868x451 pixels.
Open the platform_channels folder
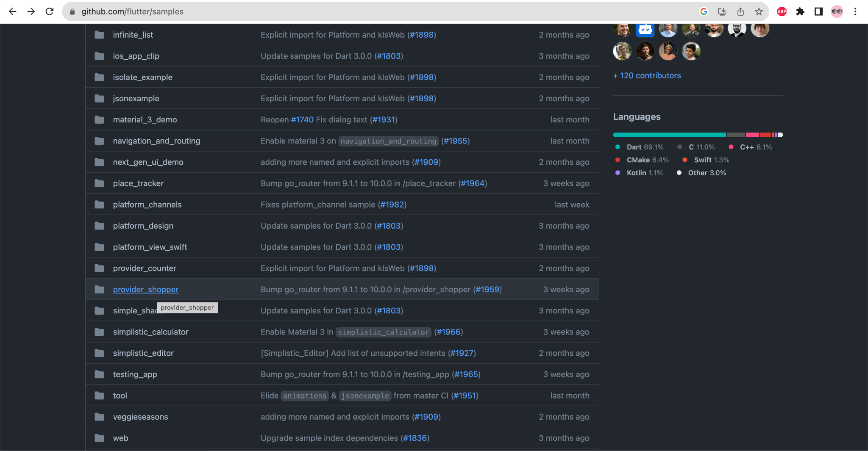147,205
